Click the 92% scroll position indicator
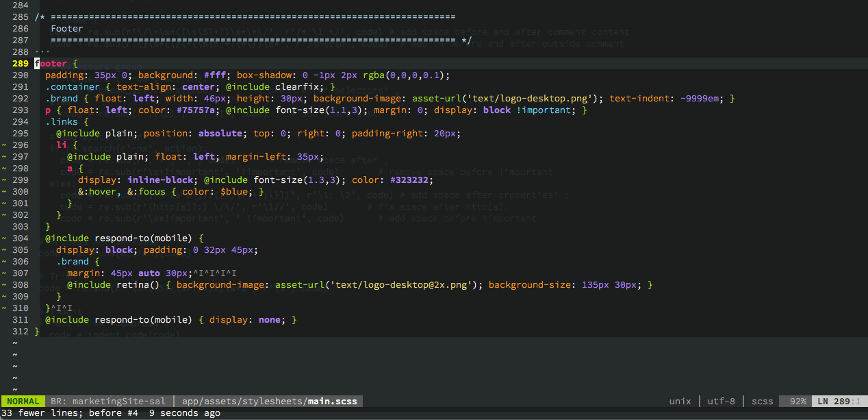The image size is (868, 420). (797, 402)
